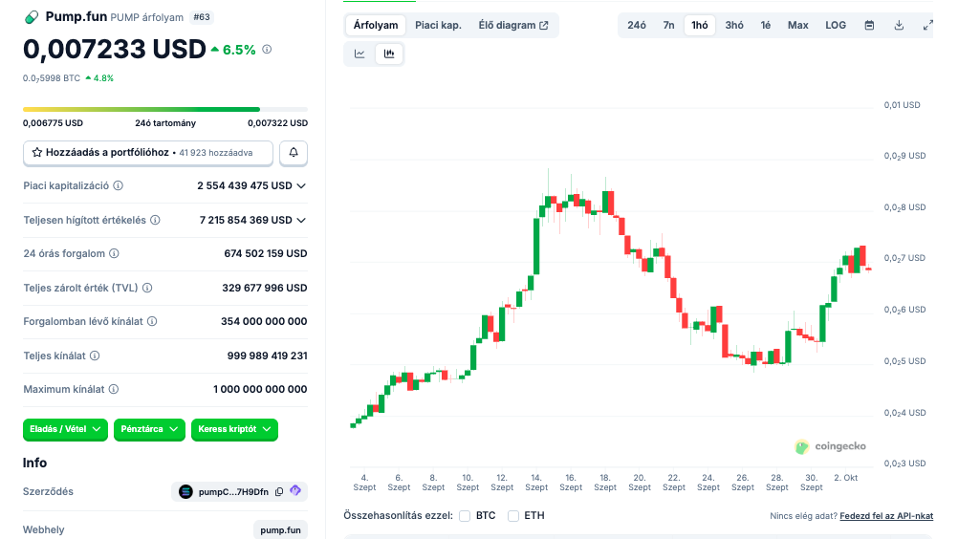
Task: Click the download chart data icon
Action: click(x=899, y=26)
